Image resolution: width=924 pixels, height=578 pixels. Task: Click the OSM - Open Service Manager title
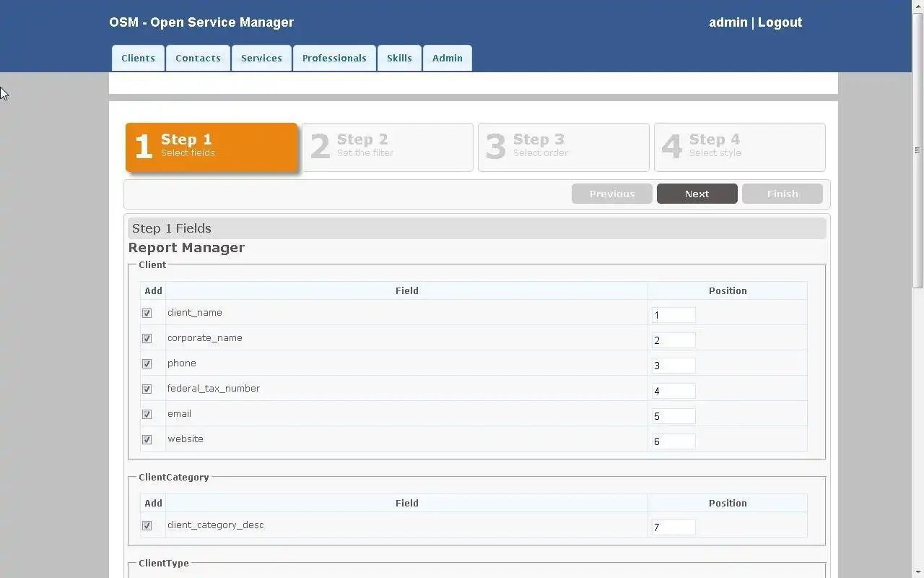201,22
